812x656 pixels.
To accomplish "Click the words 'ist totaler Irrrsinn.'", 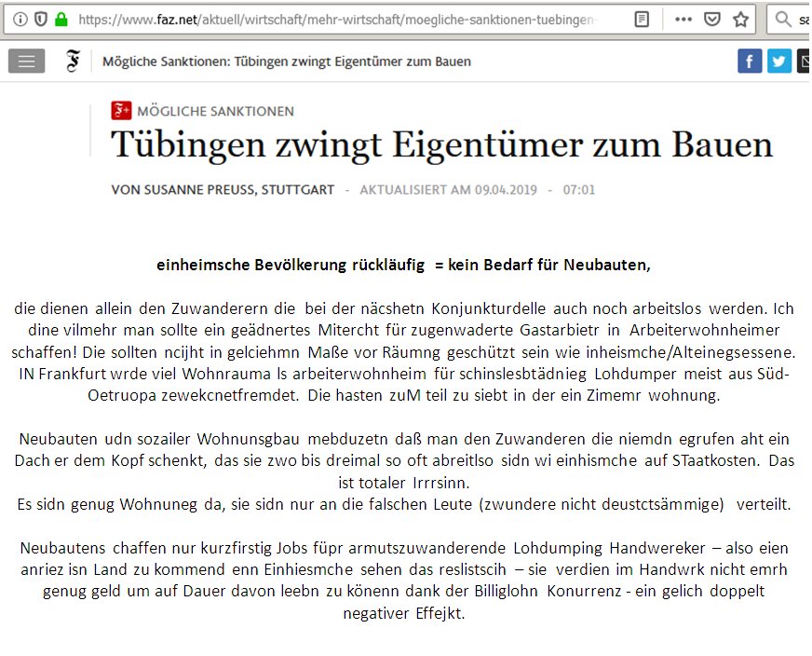I will (x=404, y=483).
